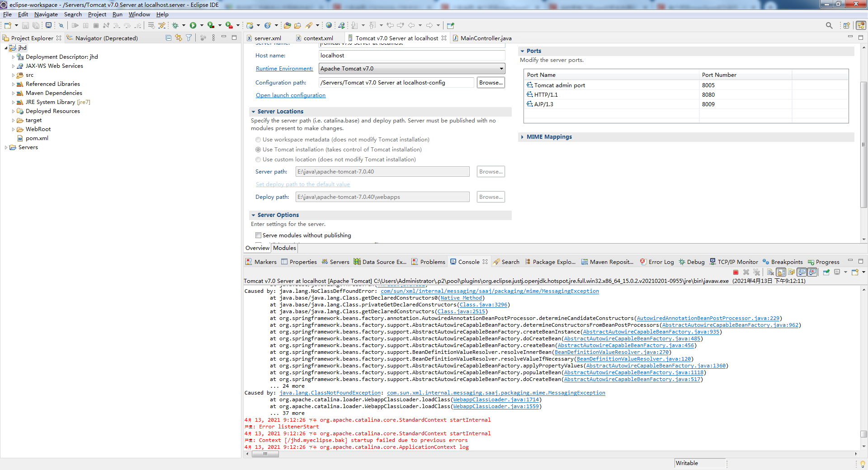Terminate server with red stop icon

pos(736,272)
